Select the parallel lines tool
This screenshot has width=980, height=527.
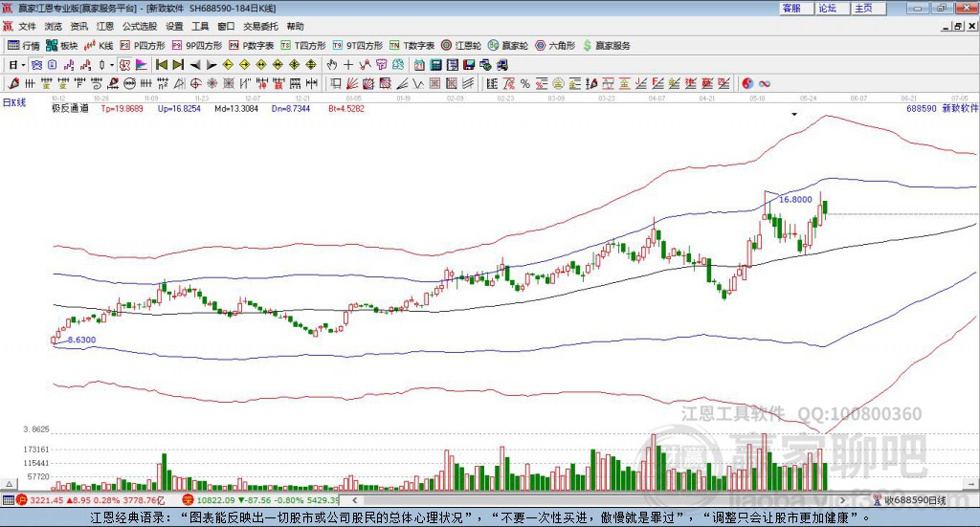467,83
